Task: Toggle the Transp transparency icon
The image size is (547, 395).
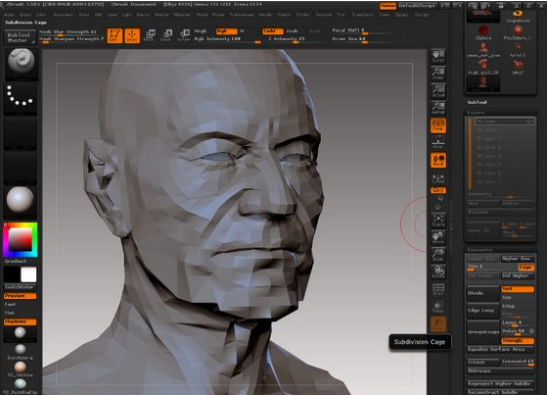Action: tap(438, 307)
